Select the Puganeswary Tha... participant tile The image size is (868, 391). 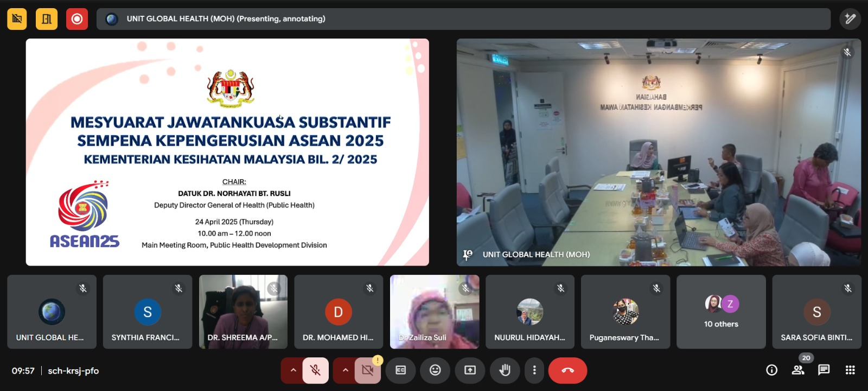[626, 312]
